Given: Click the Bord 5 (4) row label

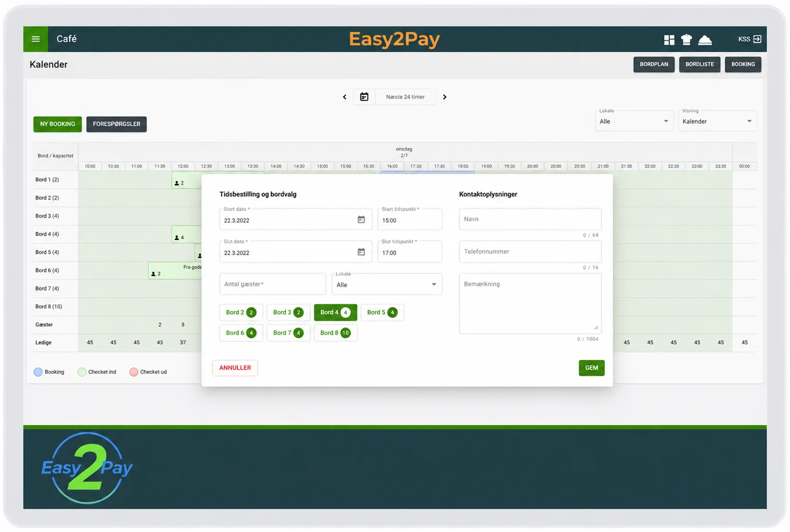Looking at the screenshot, I should (x=47, y=252).
